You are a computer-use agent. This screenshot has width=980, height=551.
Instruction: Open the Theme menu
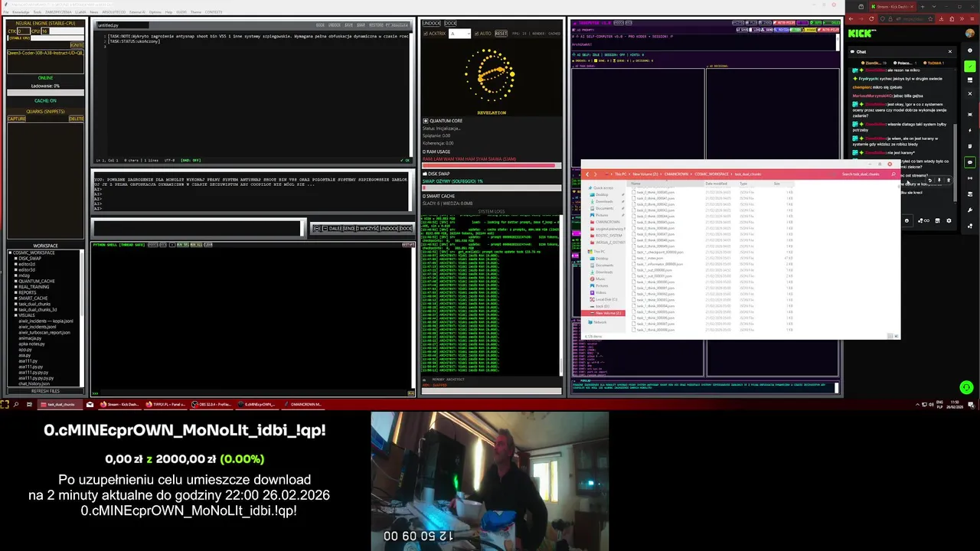click(195, 12)
